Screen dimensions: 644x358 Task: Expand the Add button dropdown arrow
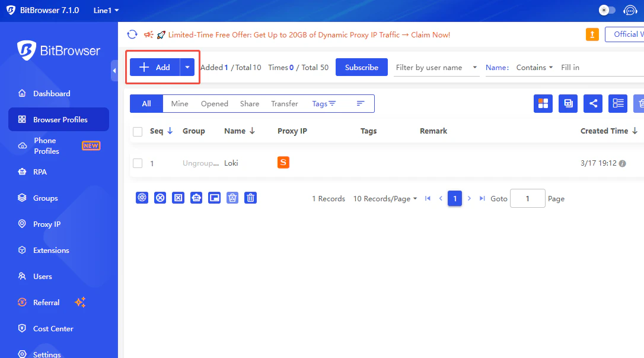(x=187, y=68)
